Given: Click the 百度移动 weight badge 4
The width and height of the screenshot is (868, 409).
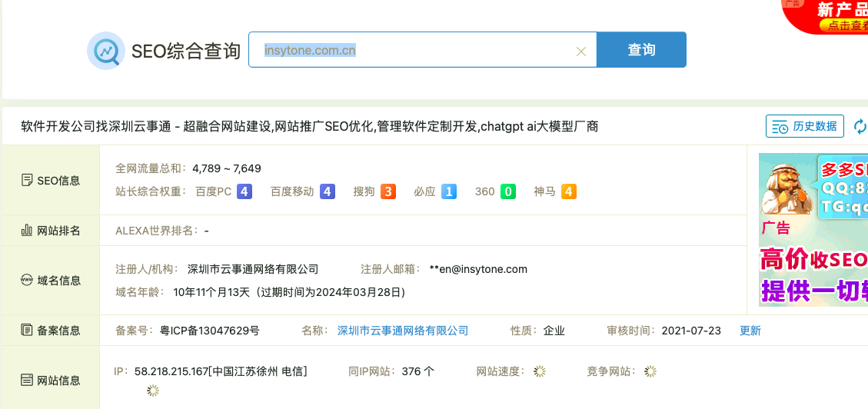Looking at the screenshot, I should tap(328, 191).
